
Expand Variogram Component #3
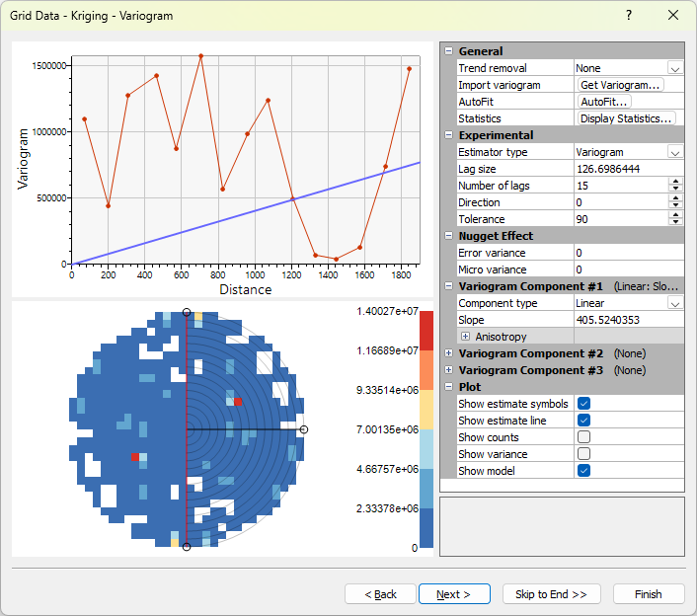(448, 370)
